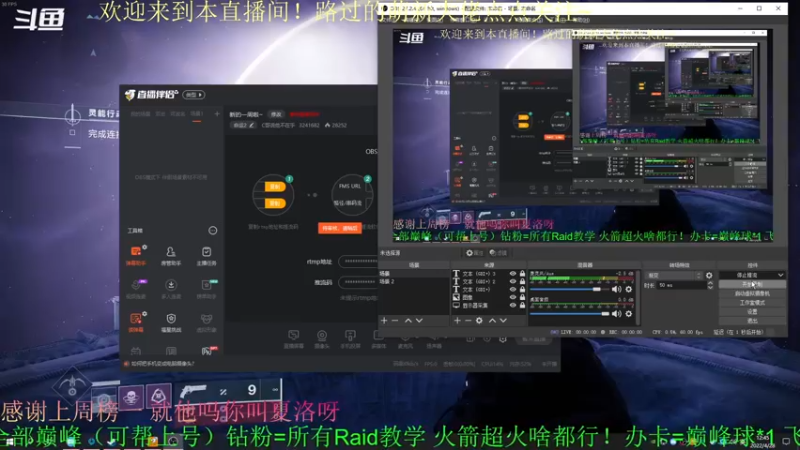Open desktop audio settings gear
Image resolution: width=800 pixels, height=450 pixels.
coord(629,314)
